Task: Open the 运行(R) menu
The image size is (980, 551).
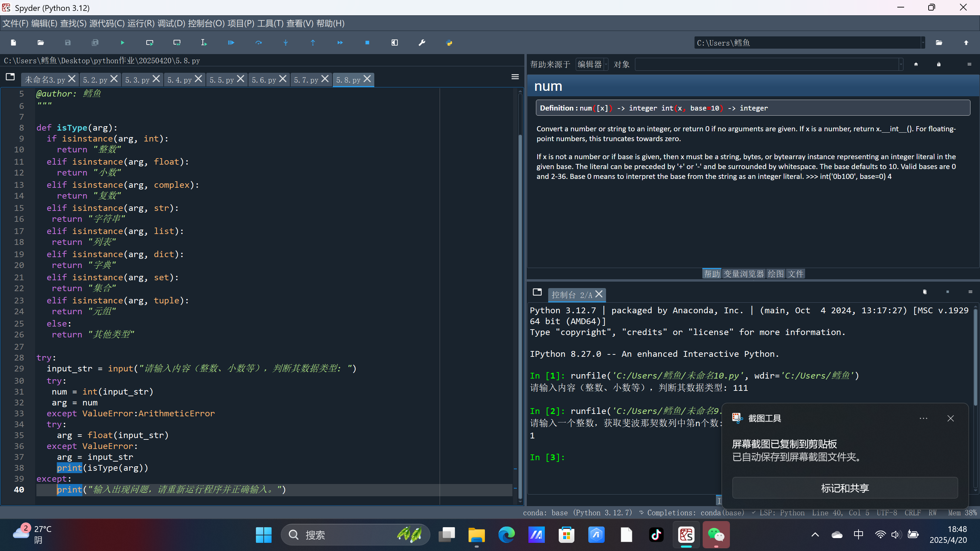Action: 141,23
